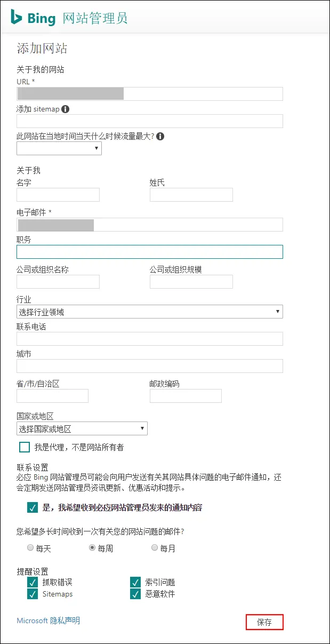The width and height of the screenshot is (330, 644).
Task: Choose the 每周 frequency option
Action: (x=92, y=547)
